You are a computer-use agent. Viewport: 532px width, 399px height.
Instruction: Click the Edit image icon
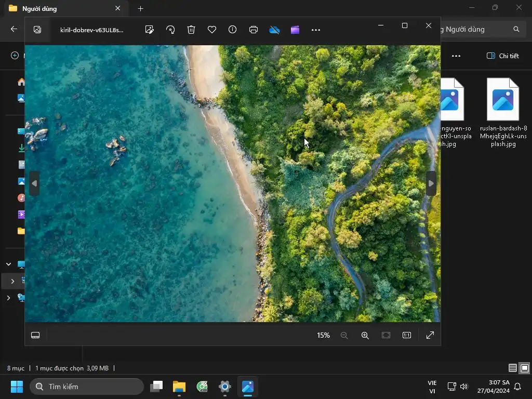pos(150,30)
